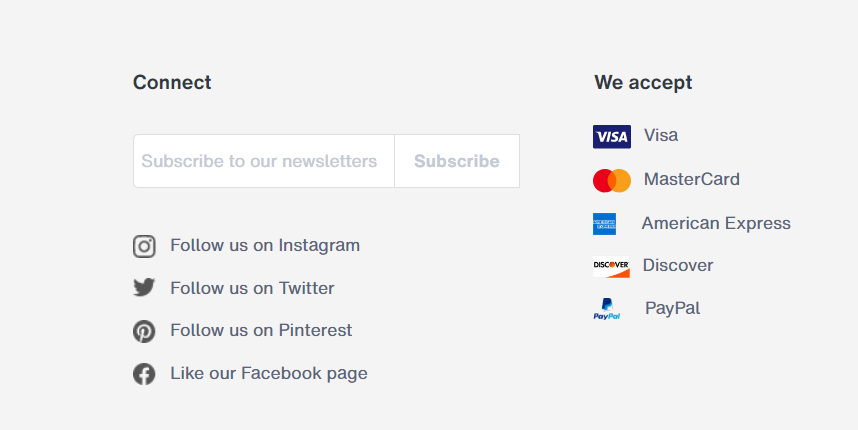The height and width of the screenshot is (430, 858).
Task: Open the Follow us on Instagram link
Action: click(265, 245)
